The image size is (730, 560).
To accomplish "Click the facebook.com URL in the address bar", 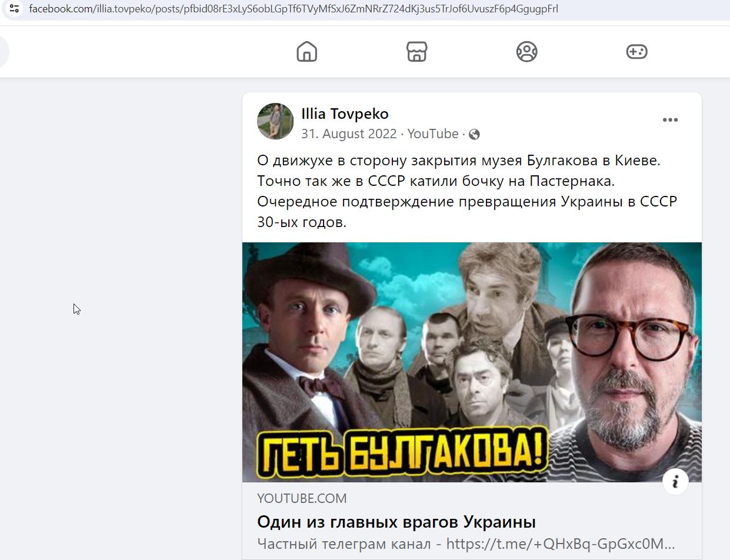I will [294, 9].
